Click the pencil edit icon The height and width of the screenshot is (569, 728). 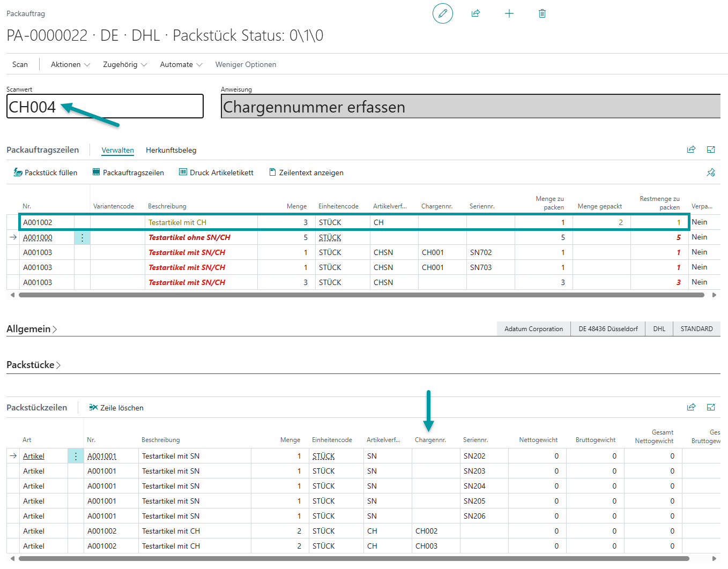442,13
